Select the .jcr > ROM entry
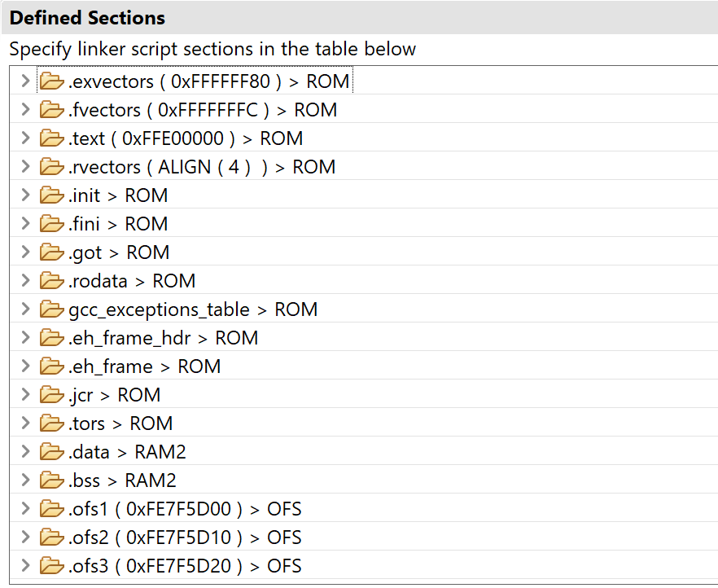Image resolution: width=718 pixels, height=588 pixels. (x=115, y=395)
